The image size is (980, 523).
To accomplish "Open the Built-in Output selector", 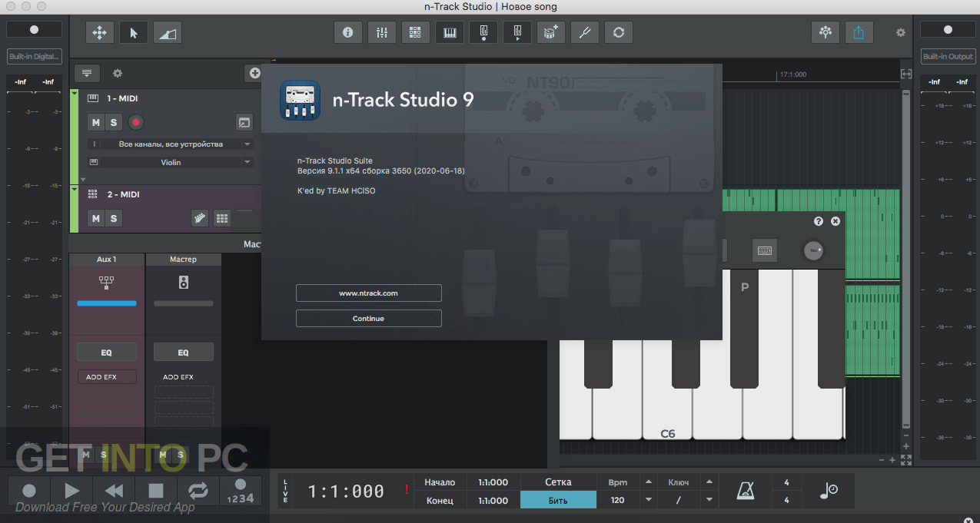I will 948,57.
